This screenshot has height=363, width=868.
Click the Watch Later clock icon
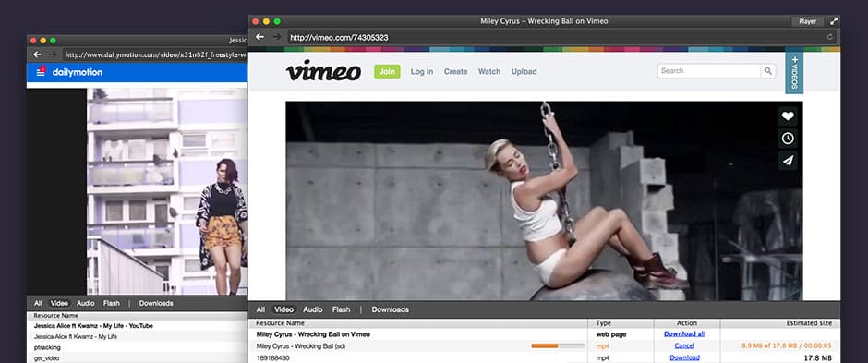pos(788,139)
